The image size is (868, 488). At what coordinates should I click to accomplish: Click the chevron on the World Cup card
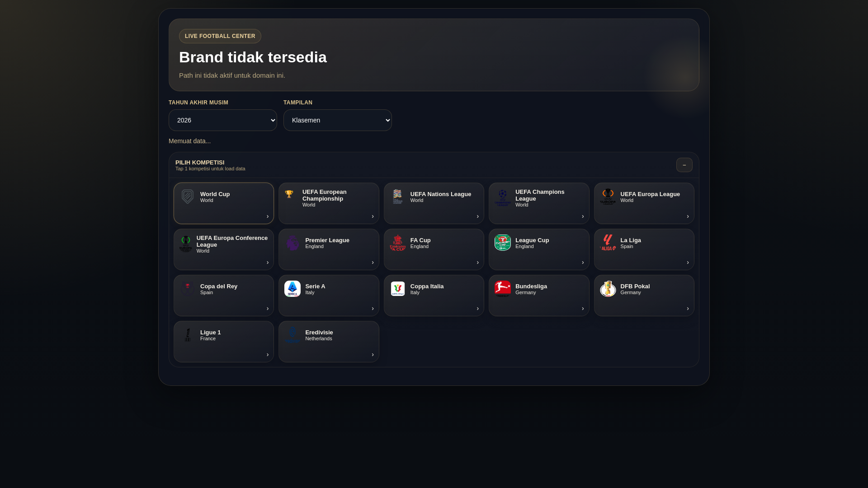point(268,216)
